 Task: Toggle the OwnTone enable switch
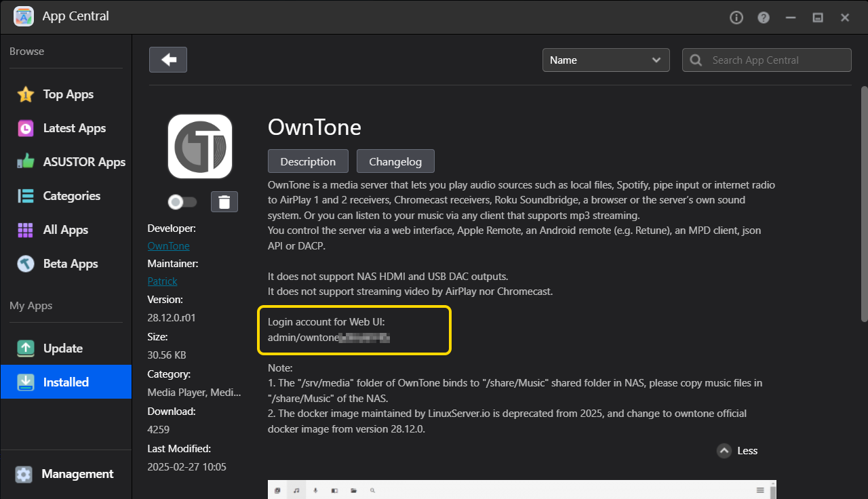182,201
